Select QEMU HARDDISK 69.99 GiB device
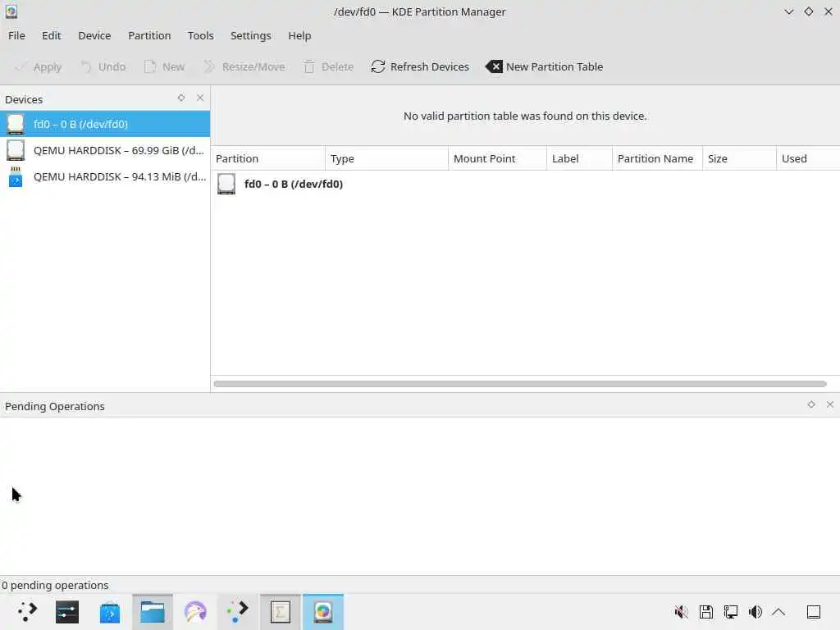Image resolution: width=840 pixels, height=630 pixels. (x=105, y=150)
